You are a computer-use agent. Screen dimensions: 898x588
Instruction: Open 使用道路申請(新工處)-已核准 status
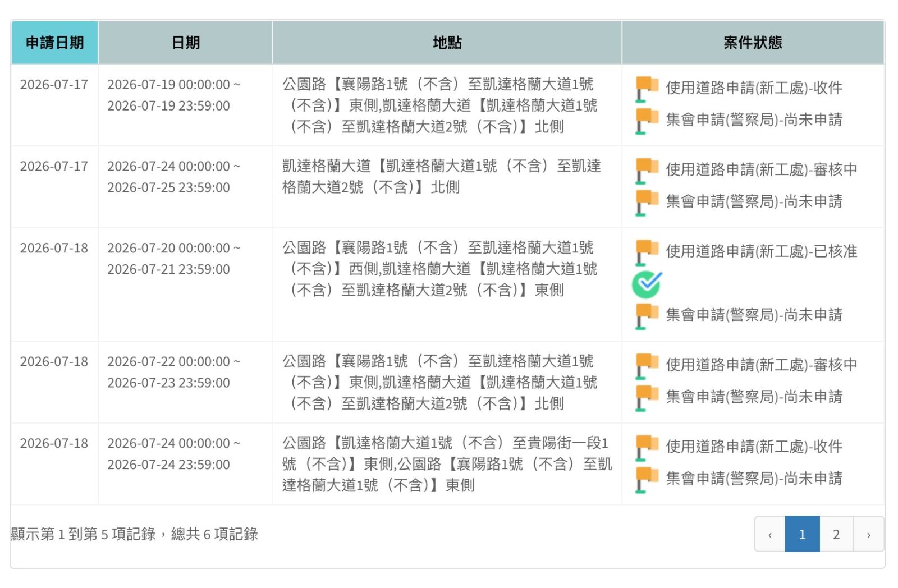[x=762, y=252]
